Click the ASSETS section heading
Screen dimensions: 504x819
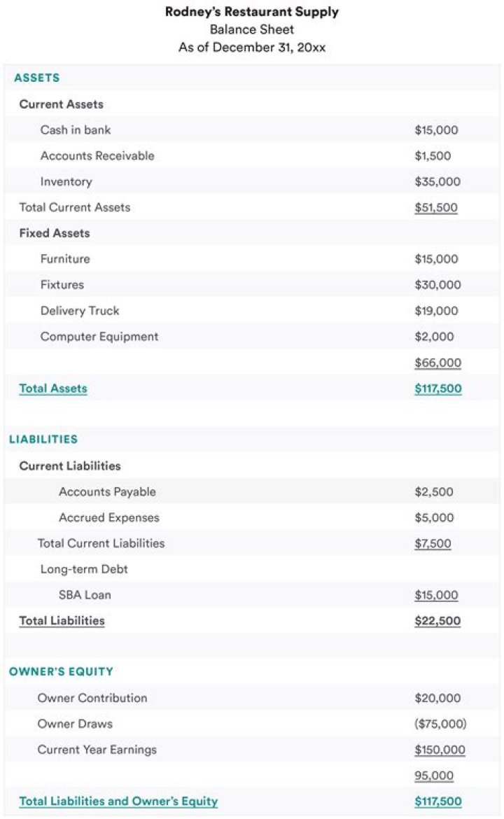click(37, 78)
